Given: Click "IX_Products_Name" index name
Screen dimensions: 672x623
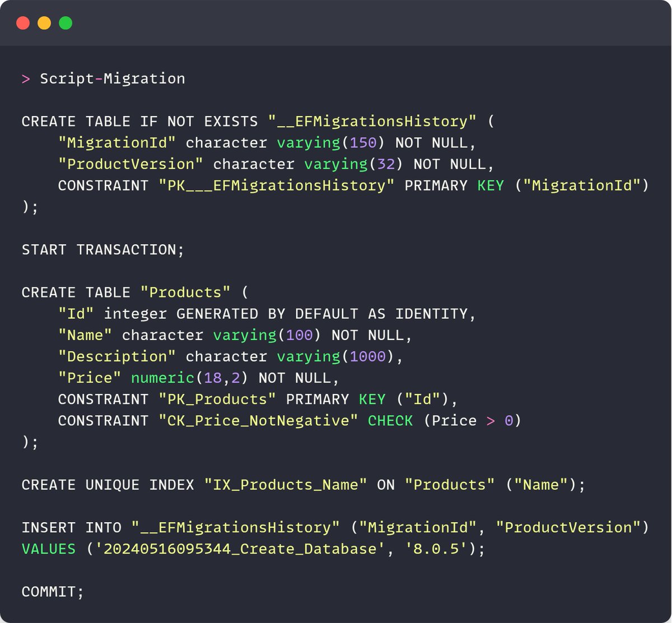Looking at the screenshot, I should tap(286, 485).
